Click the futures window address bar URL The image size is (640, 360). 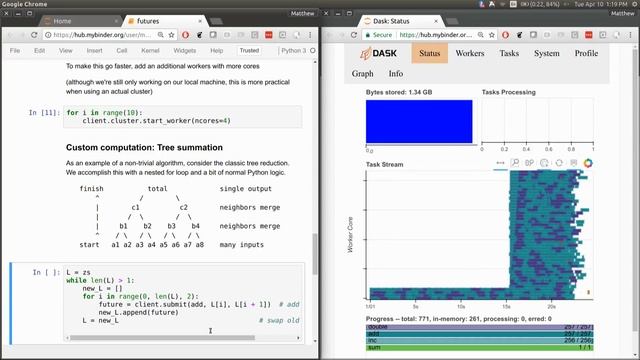pyautogui.click(x=102, y=35)
